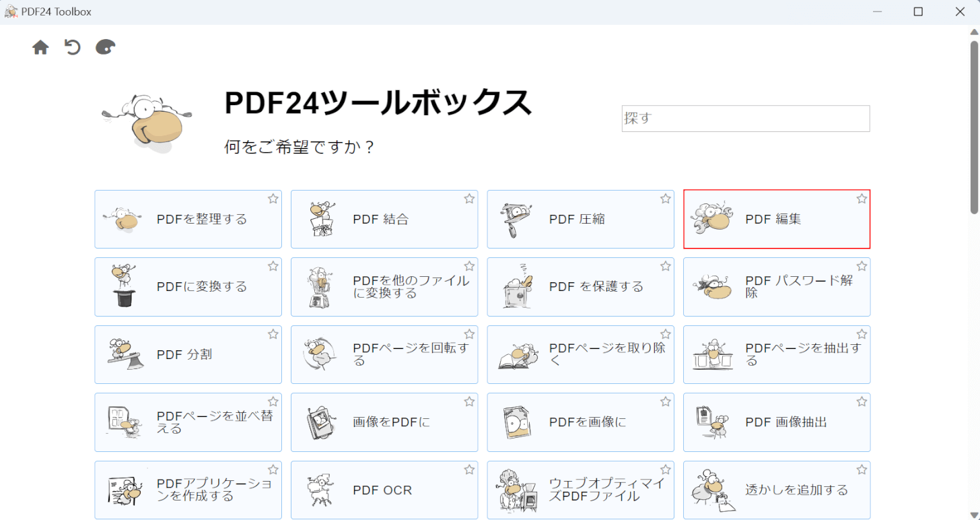This screenshot has width=980, height=520.
Task: Favorite the PDFに変換する tile star
Action: pos(273,266)
